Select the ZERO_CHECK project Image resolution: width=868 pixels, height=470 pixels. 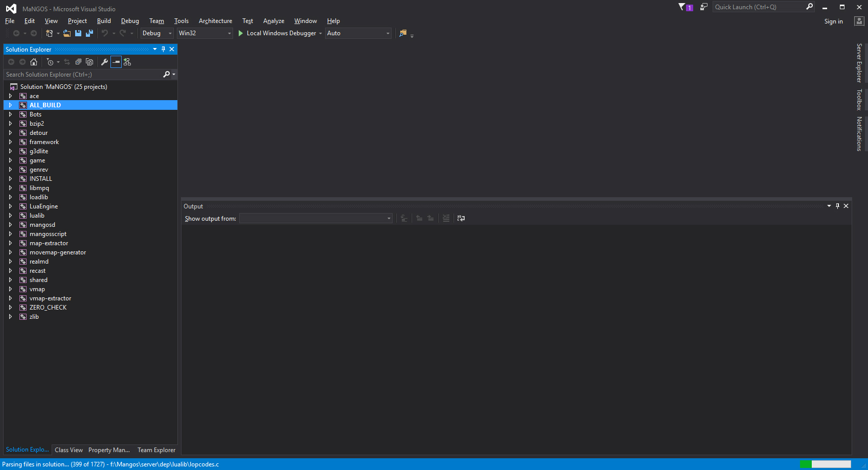48,308
